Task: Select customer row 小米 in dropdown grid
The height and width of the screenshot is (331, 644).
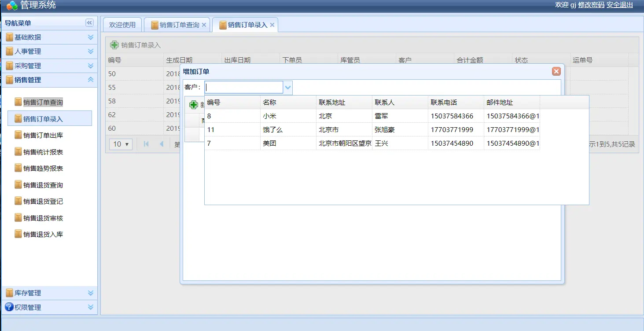Action: [372, 116]
